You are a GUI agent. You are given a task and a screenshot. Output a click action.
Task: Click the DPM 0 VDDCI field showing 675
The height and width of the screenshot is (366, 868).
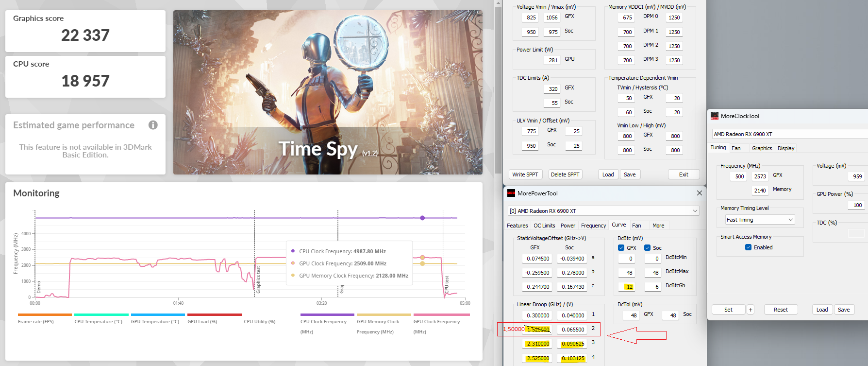[626, 17]
